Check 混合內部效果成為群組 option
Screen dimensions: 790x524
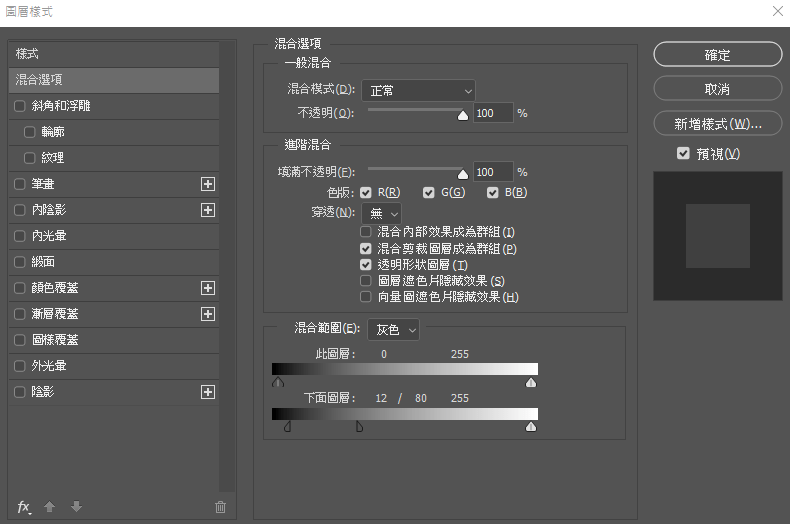click(x=366, y=232)
